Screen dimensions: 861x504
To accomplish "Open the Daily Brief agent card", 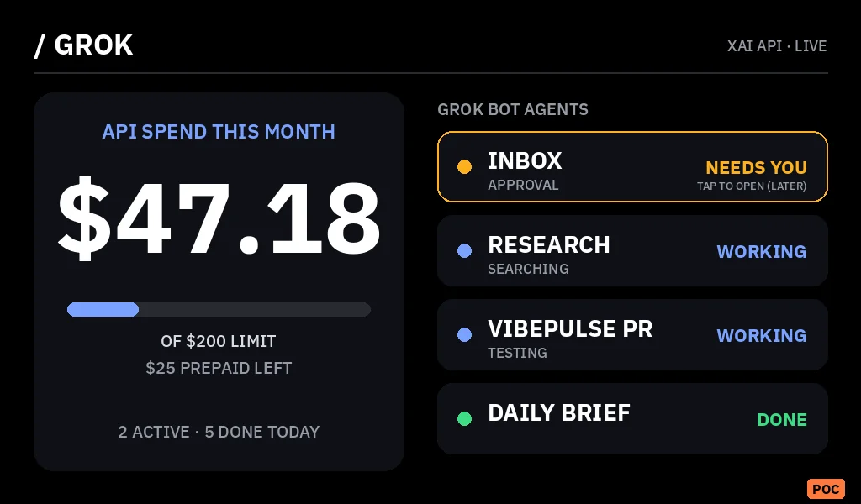I will pyautogui.click(x=632, y=418).
